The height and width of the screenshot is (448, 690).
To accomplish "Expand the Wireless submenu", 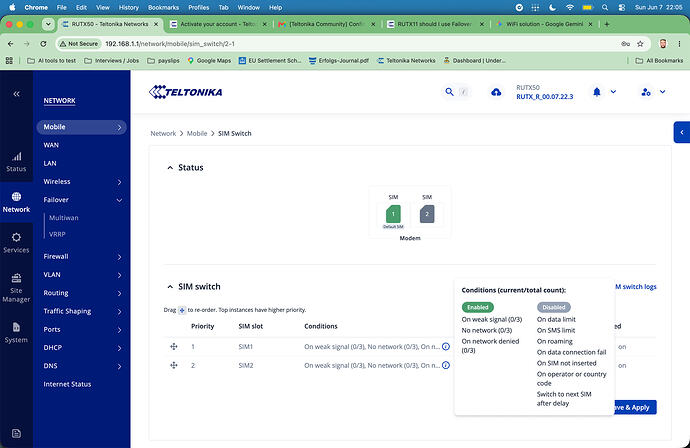I will (x=119, y=182).
